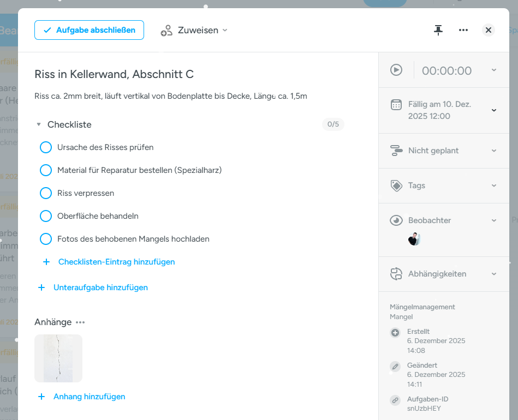Viewport: 518px width, 420px height.
Task: Click the Nicht geplant schedule icon
Action: pos(395,151)
